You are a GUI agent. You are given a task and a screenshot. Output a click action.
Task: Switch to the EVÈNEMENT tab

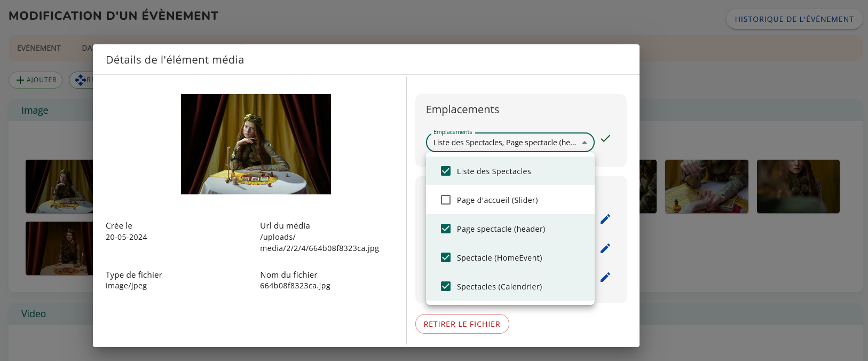click(x=39, y=48)
